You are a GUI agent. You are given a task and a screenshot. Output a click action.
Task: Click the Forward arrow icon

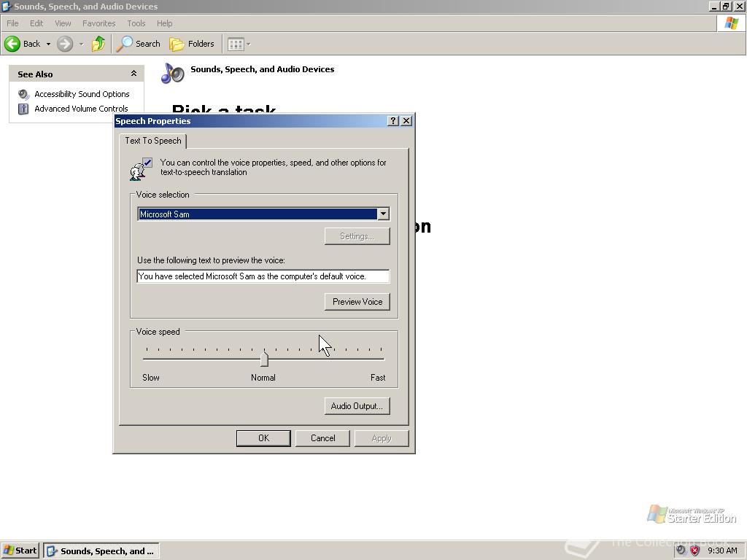[x=65, y=44]
